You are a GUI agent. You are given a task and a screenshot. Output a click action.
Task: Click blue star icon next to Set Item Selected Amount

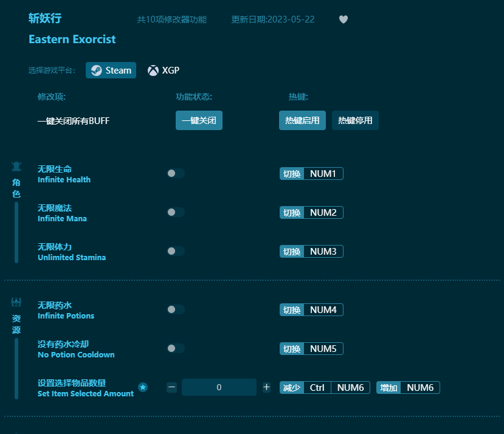point(143,387)
